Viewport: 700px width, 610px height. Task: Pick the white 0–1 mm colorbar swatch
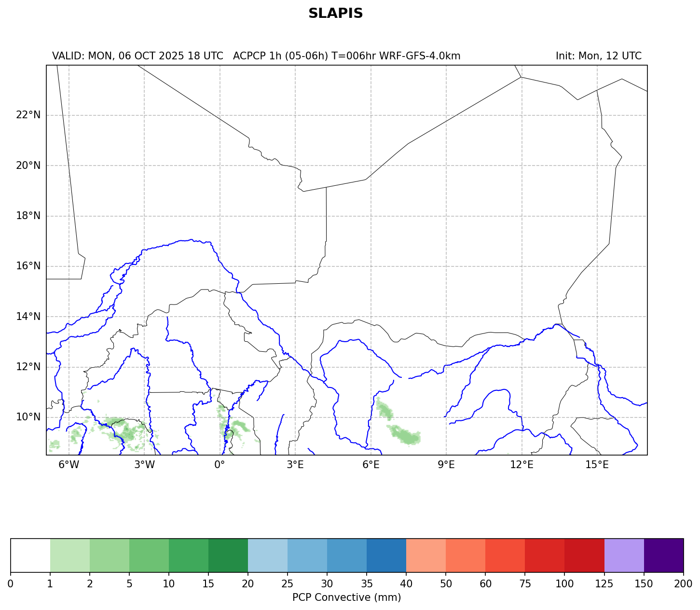[x=30, y=555]
